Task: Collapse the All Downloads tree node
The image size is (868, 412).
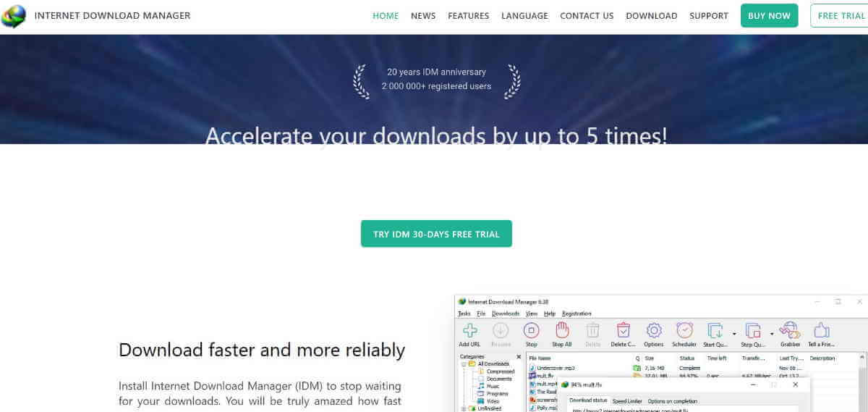Action: pyautogui.click(x=463, y=364)
